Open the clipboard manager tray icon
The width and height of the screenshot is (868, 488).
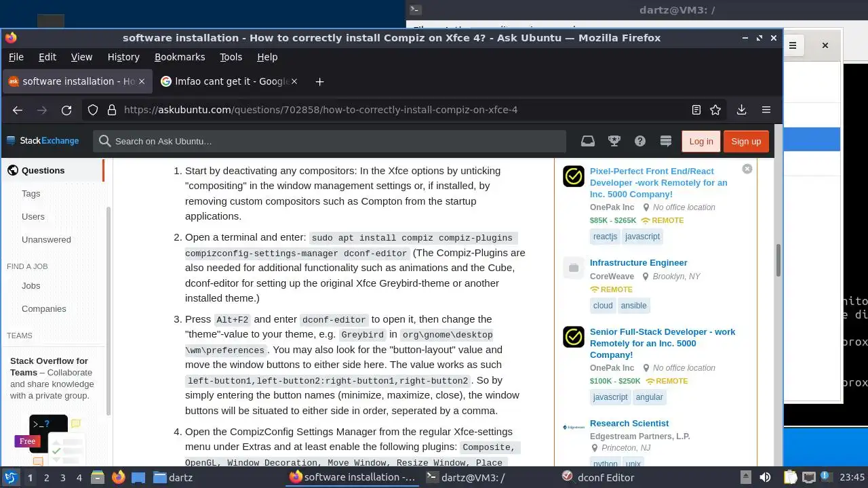pyautogui.click(x=789, y=477)
